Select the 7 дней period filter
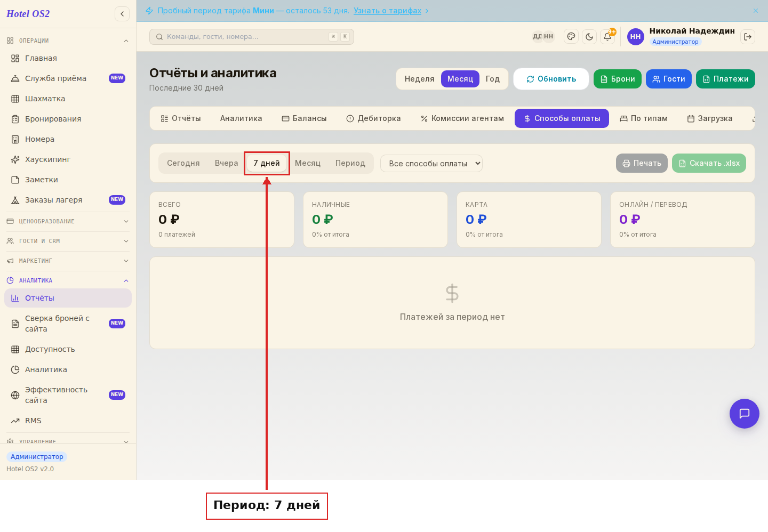This screenshot has width=768, height=532. 267,163
